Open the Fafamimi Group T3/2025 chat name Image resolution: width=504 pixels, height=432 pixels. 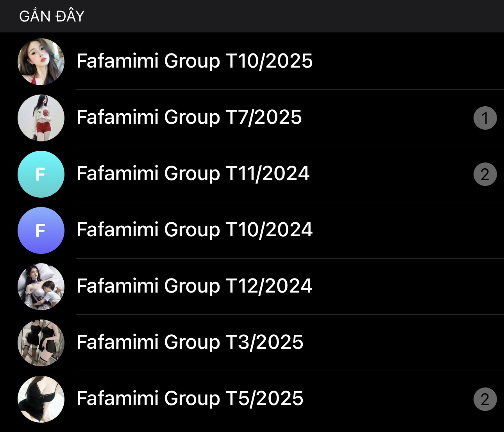pos(190,342)
